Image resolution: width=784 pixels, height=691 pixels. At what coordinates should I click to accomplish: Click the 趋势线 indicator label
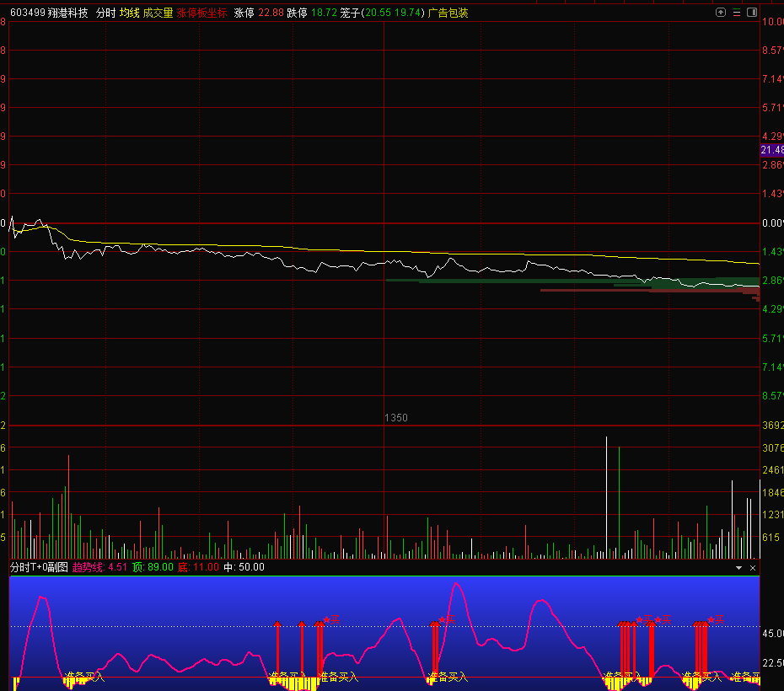tap(88, 568)
